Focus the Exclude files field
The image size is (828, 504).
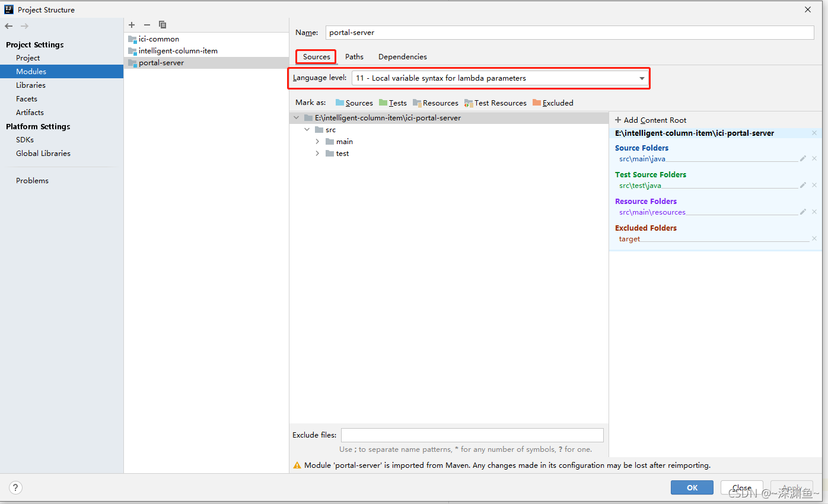click(x=472, y=435)
